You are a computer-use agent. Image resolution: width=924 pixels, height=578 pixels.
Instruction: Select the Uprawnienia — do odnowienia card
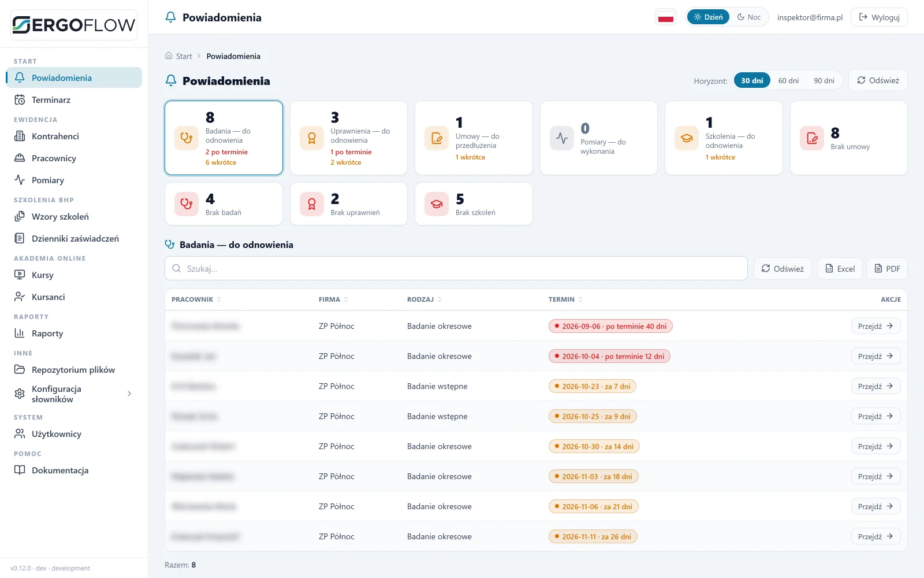(349, 138)
